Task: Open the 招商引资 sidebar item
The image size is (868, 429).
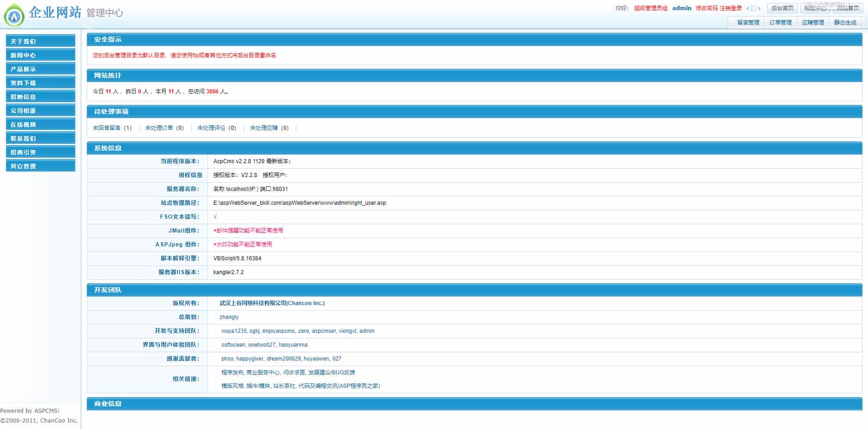Action: coord(41,152)
